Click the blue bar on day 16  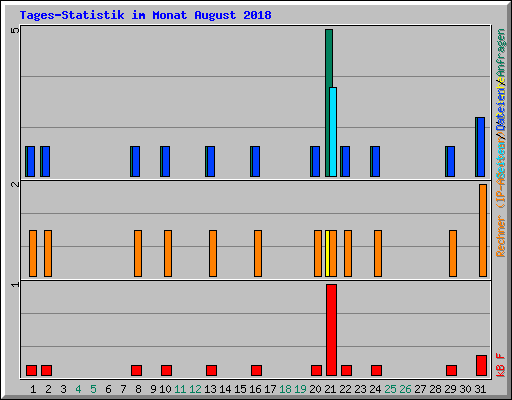click(256, 161)
